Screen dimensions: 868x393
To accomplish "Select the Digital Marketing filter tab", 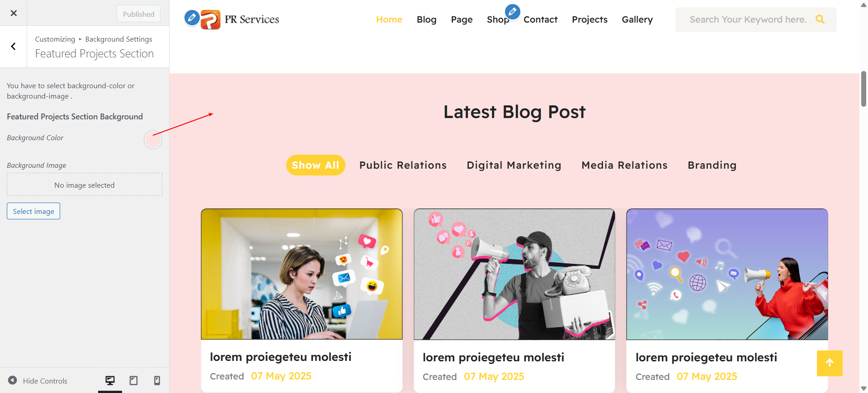I will pos(514,165).
